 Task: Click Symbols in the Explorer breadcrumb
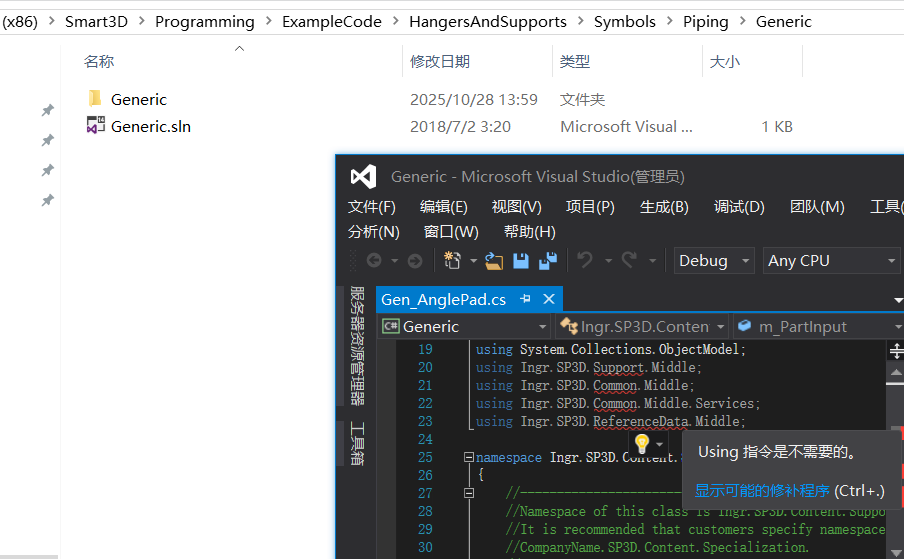tap(624, 22)
